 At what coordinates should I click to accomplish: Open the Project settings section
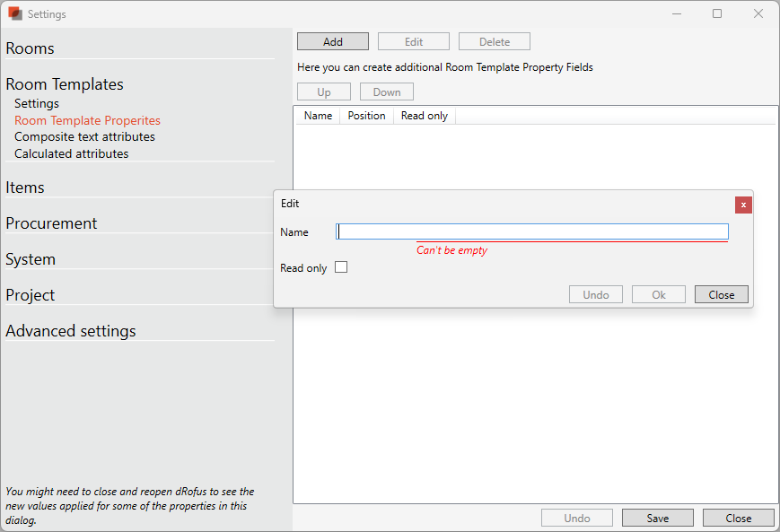pyautogui.click(x=31, y=295)
